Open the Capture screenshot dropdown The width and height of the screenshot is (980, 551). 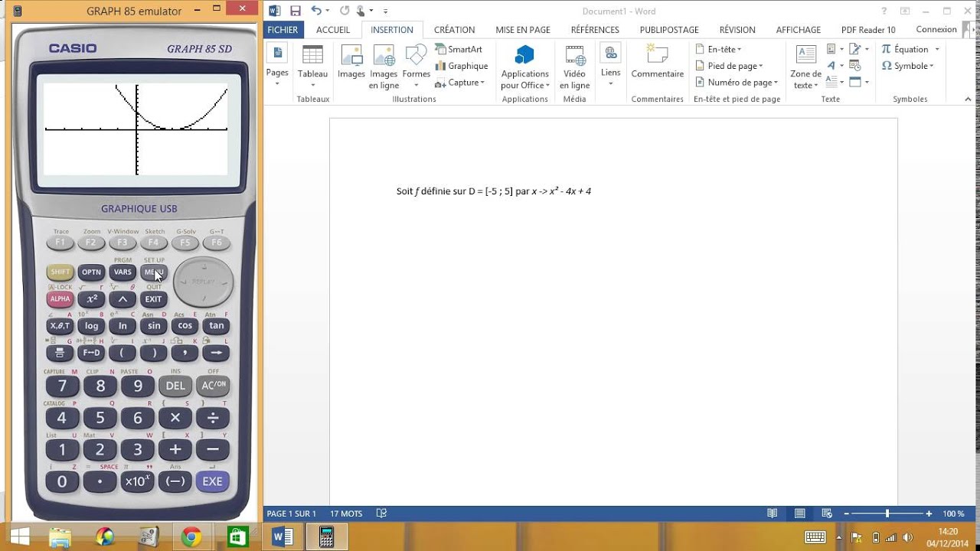click(x=460, y=83)
